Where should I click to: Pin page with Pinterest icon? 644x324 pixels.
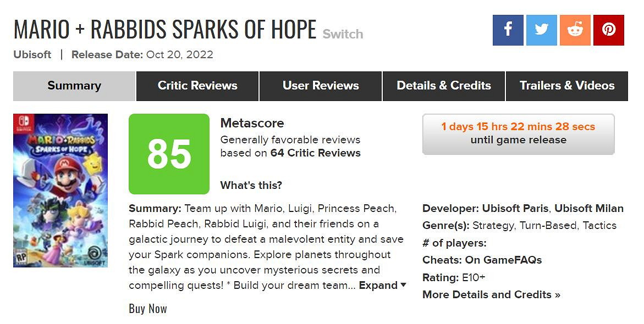tap(609, 30)
